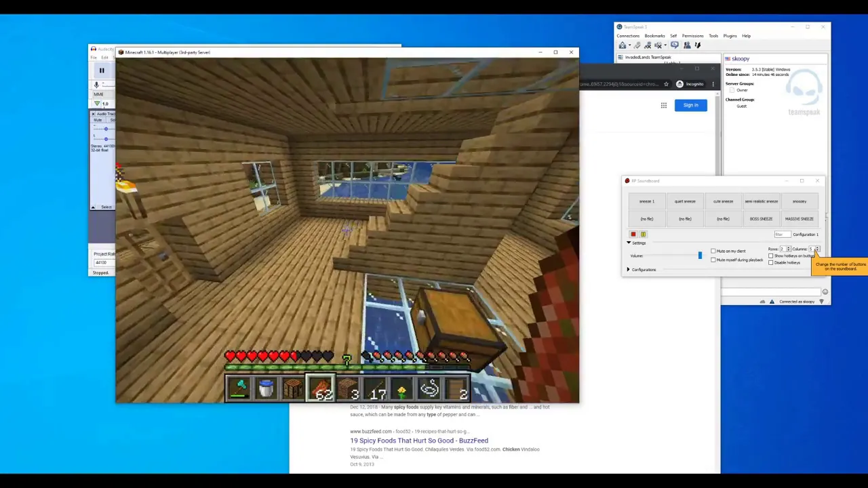The height and width of the screenshot is (488, 868).
Task: Click the warning triangle icon in TeamSpeak status bar
Action: coord(772,302)
